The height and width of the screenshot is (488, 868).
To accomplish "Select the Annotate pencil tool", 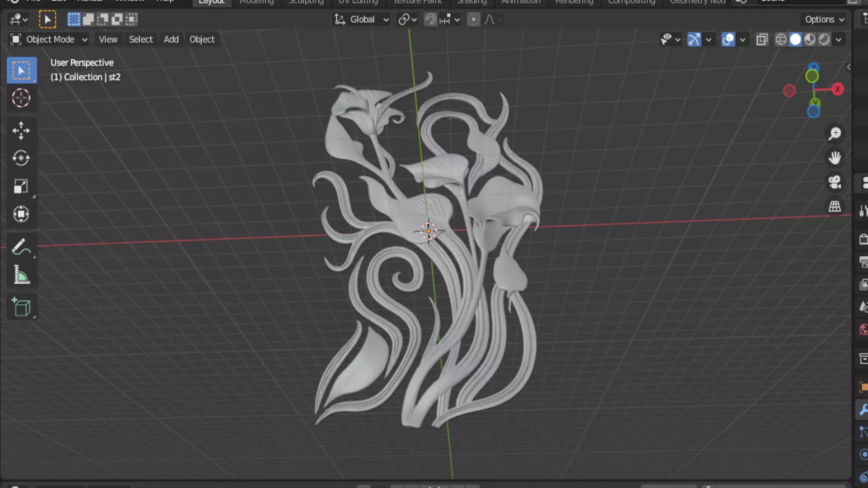I will click(21, 247).
